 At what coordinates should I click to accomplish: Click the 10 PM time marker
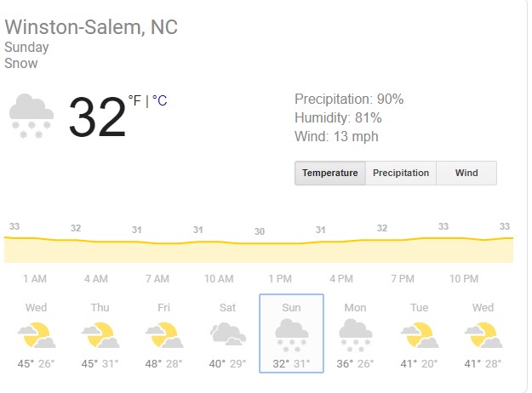pyautogui.click(x=464, y=279)
